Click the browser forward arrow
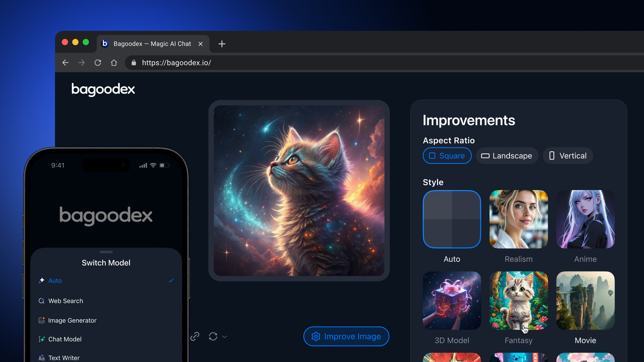Screen dimensions: 644x362 tap(82, 63)
